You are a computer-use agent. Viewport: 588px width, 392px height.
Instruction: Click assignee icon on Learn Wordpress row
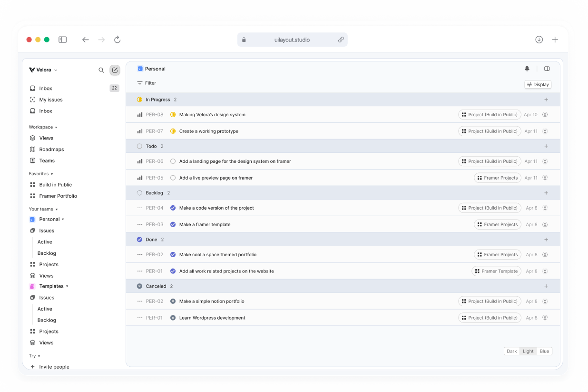click(545, 318)
